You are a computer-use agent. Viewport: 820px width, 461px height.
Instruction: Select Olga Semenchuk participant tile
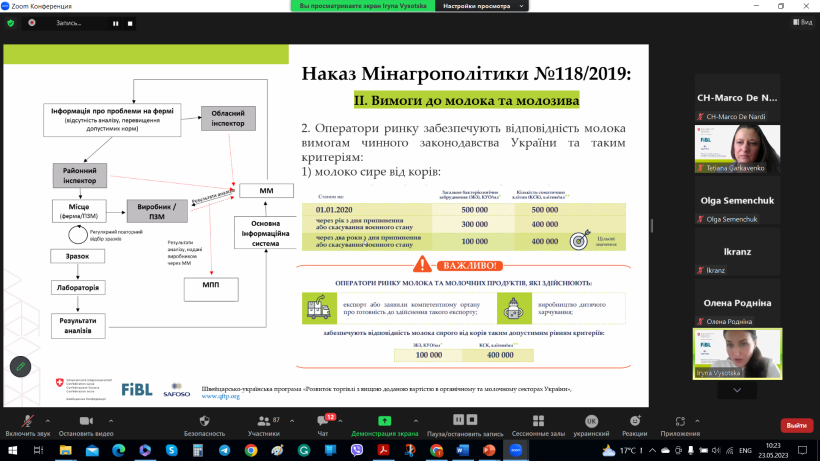pyautogui.click(x=737, y=200)
